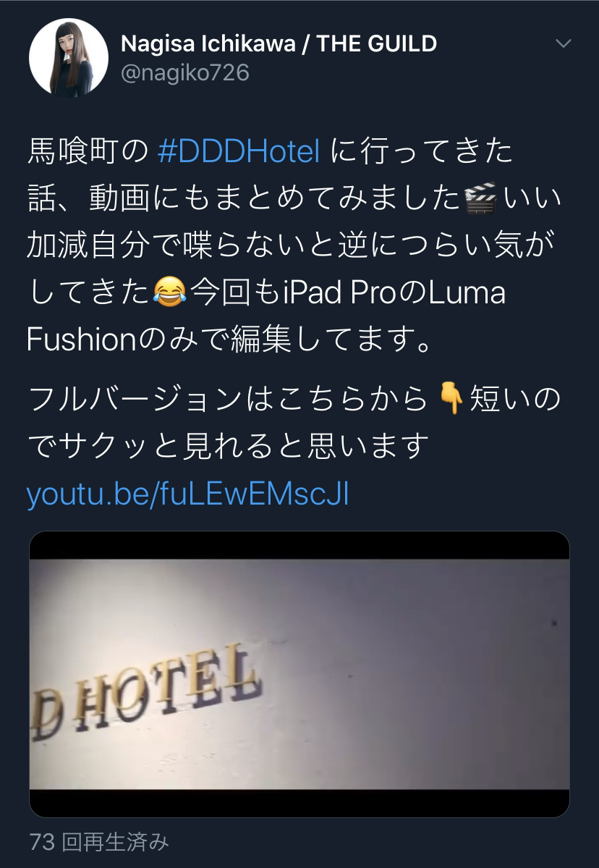This screenshot has width=599, height=868.
Task: Click the word Fushion in the tweet
Action: coord(81,339)
